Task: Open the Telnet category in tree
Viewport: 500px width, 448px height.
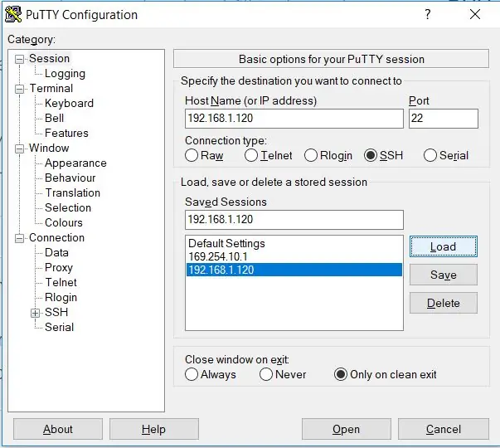Action: [61, 282]
